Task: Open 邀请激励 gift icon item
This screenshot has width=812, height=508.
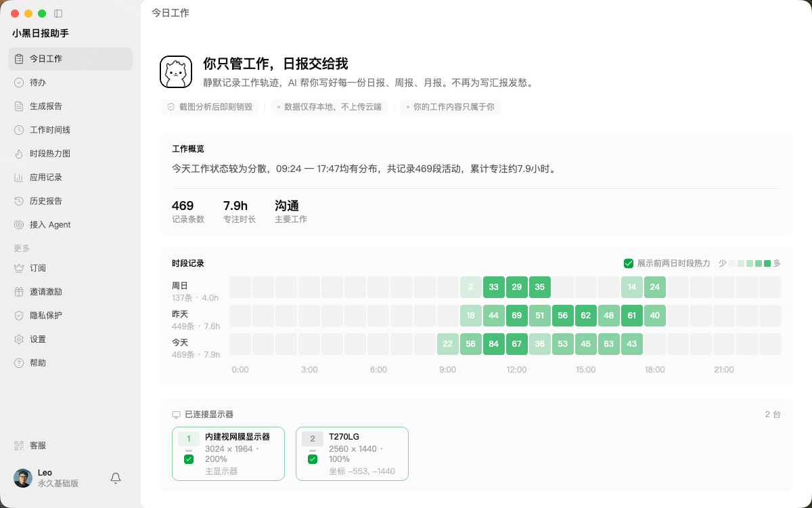Action: [70, 292]
